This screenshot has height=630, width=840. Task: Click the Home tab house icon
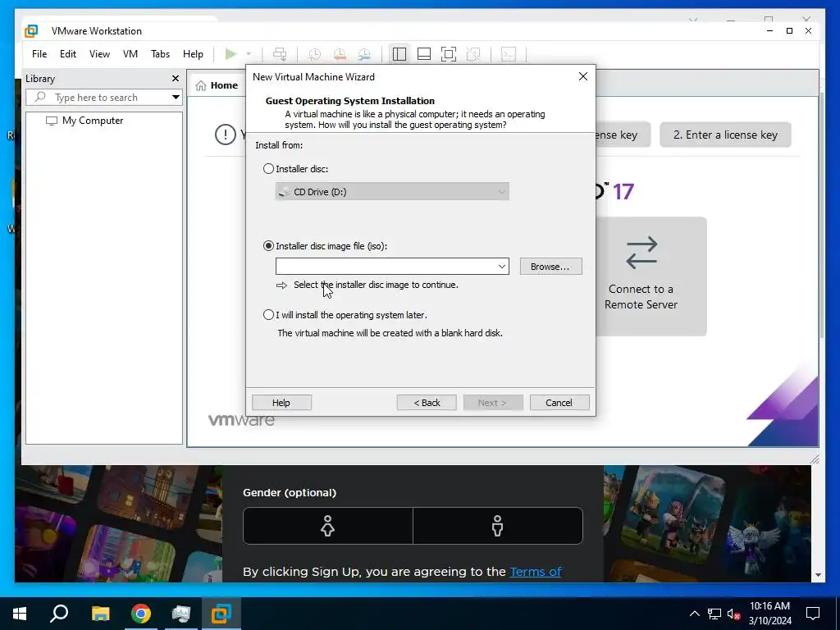click(201, 85)
